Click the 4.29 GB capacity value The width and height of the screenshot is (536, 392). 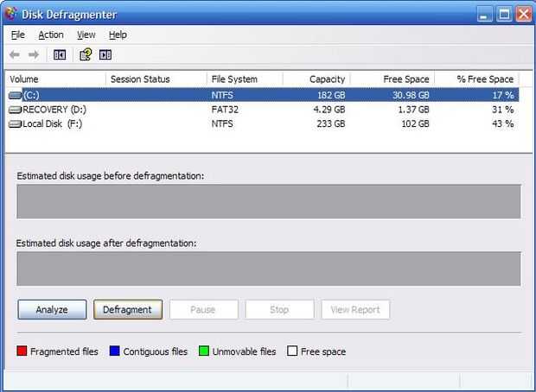point(329,110)
